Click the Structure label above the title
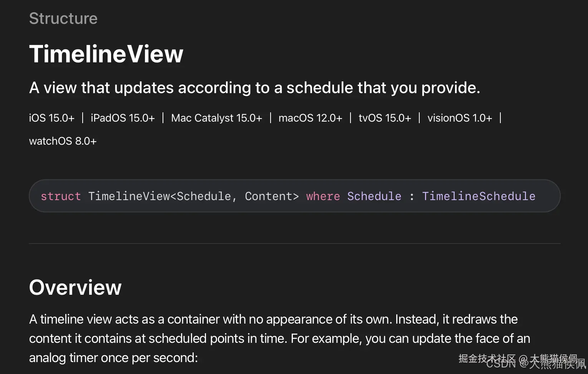 point(63,18)
